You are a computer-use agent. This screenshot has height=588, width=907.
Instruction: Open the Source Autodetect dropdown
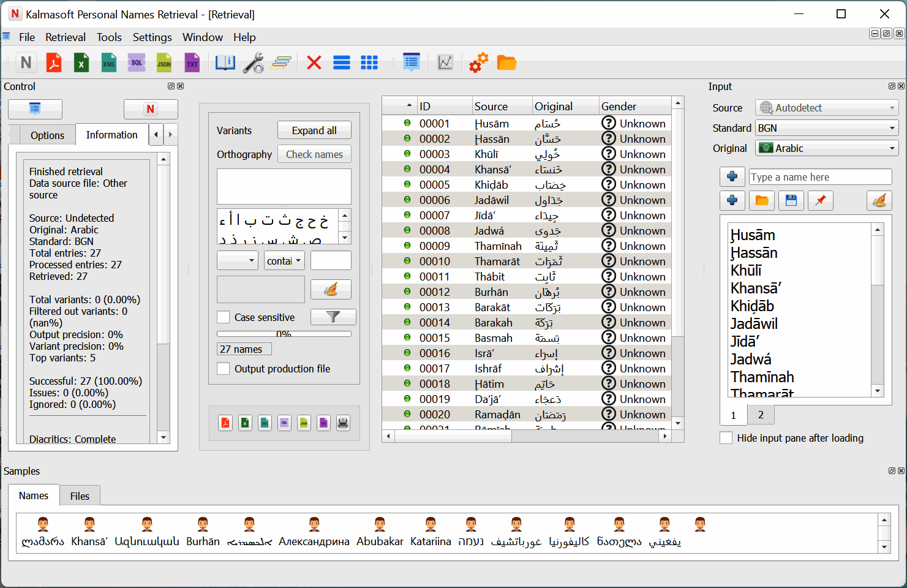point(827,108)
